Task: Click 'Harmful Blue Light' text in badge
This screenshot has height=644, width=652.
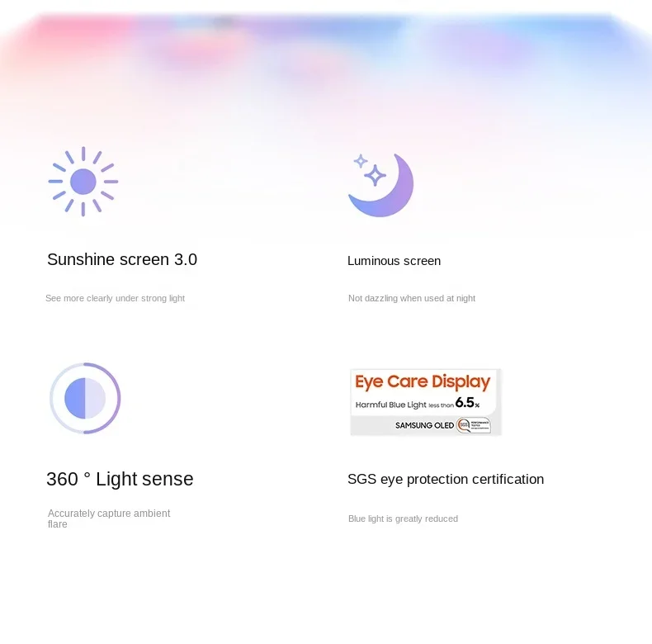Action: [391, 405]
